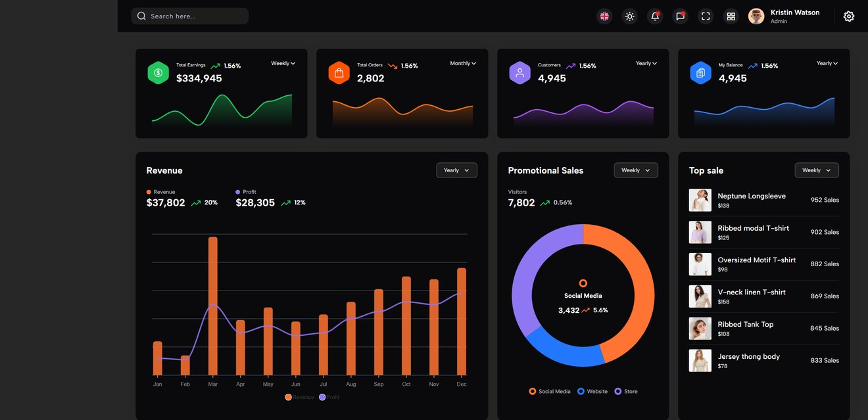Click the Customers purple trend arrow
868x420 pixels.
point(571,66)
